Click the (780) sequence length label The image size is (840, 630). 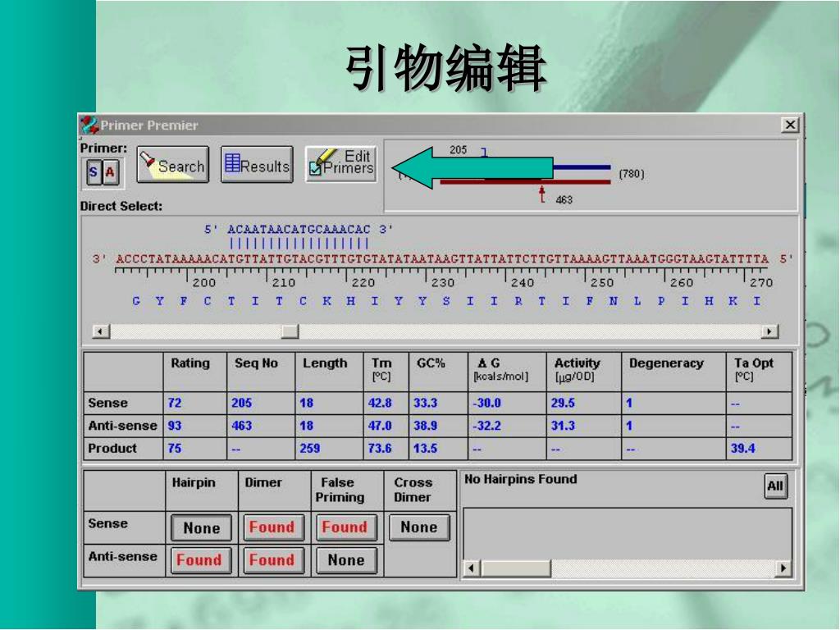tap(632, 174)
